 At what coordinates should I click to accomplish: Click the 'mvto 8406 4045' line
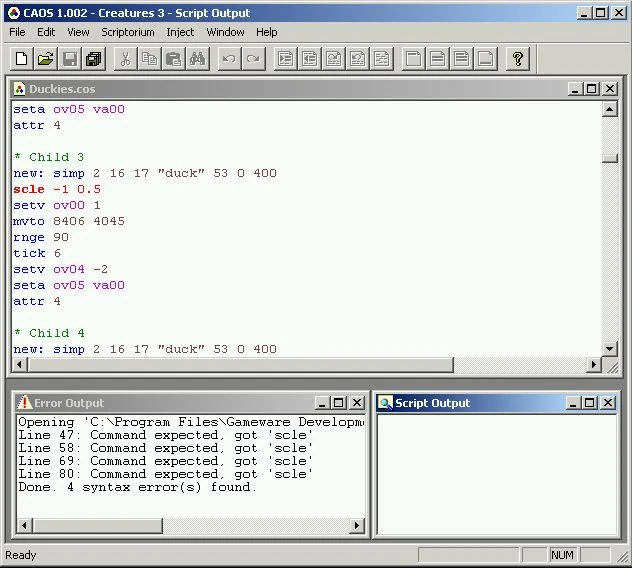69,221
